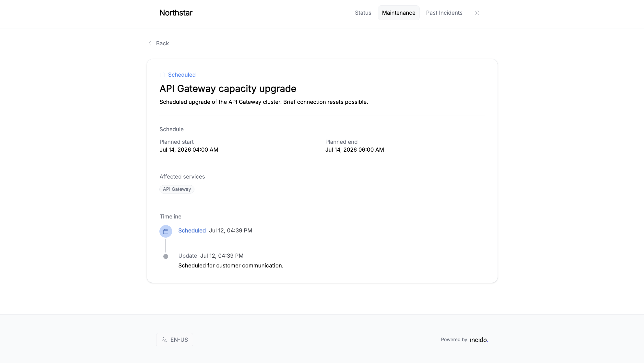
Task: Click the API Gateway service badge
Action: 177,189
